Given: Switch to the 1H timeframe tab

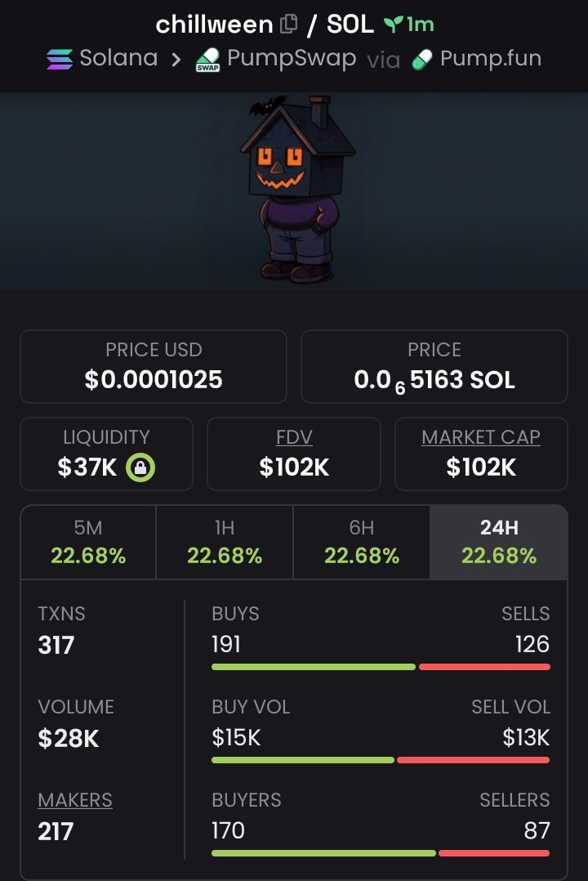Looking at the screenshot, I should click(x=225, y=542).
